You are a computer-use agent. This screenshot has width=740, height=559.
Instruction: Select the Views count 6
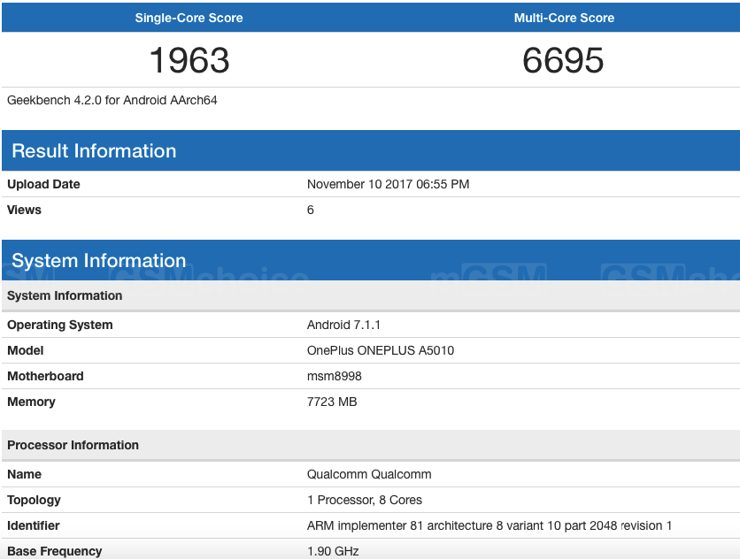(310, 210)
